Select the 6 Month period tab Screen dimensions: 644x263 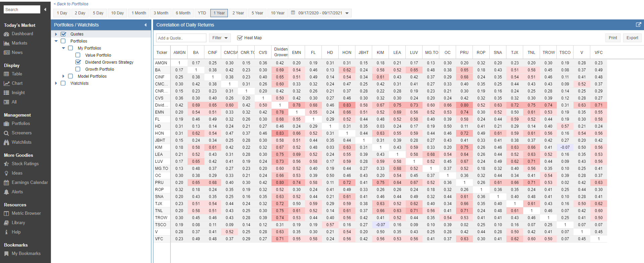pos(183,13)
